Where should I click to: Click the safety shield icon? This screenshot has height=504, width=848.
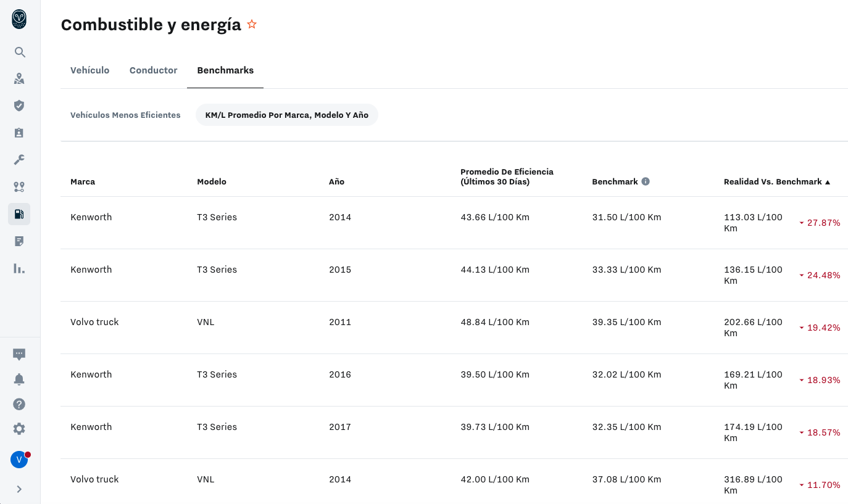point(19,105)
